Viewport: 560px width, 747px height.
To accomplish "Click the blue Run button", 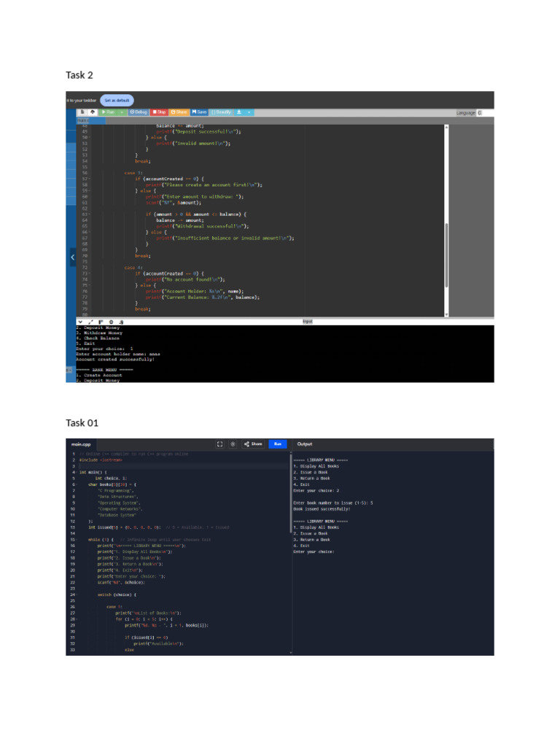I will pyautogui.click(x=278, y=444).
